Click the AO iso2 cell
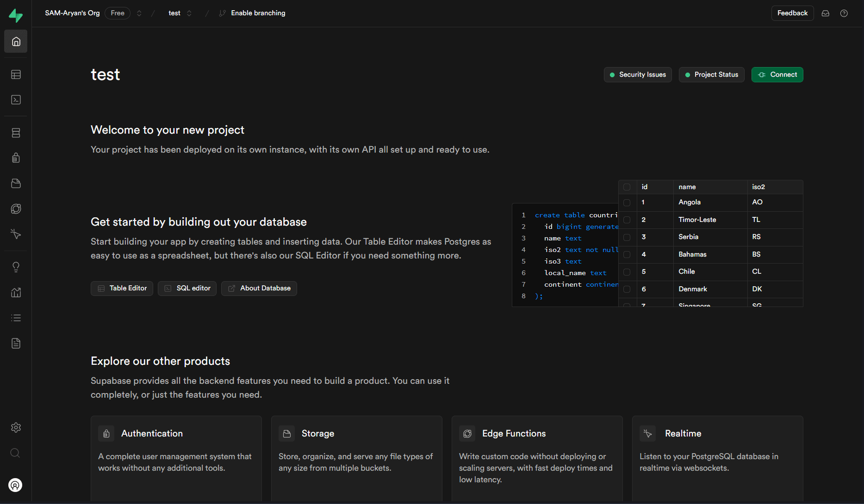Viewport: 864px width, 504px height. (775, 203)
